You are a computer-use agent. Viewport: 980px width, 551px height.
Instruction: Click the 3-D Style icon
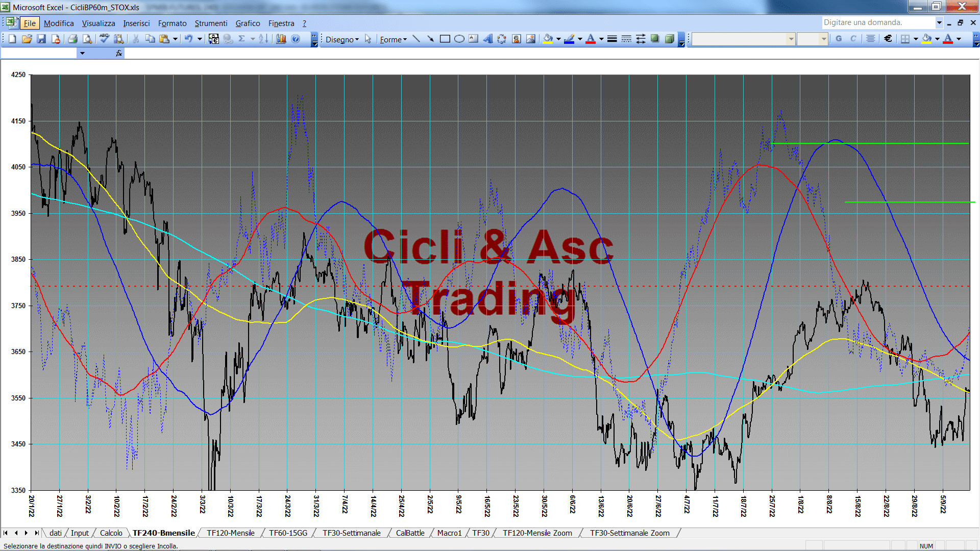pyautogui.click(x=669, y=39)
